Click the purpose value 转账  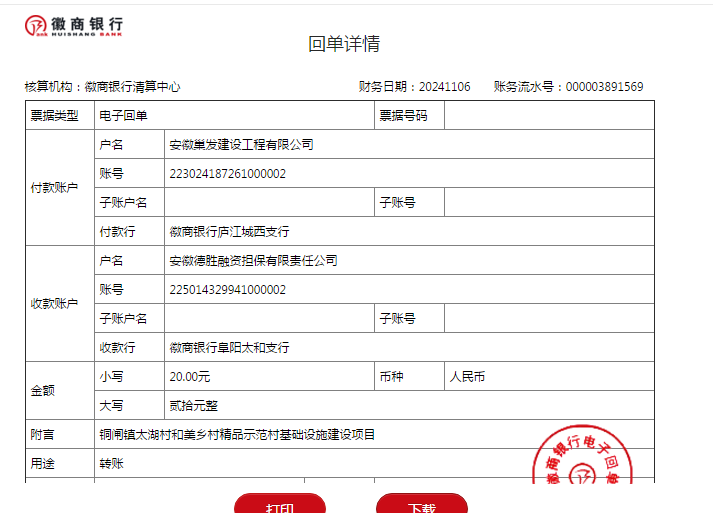pyautogui.click(x=110, y=464)
